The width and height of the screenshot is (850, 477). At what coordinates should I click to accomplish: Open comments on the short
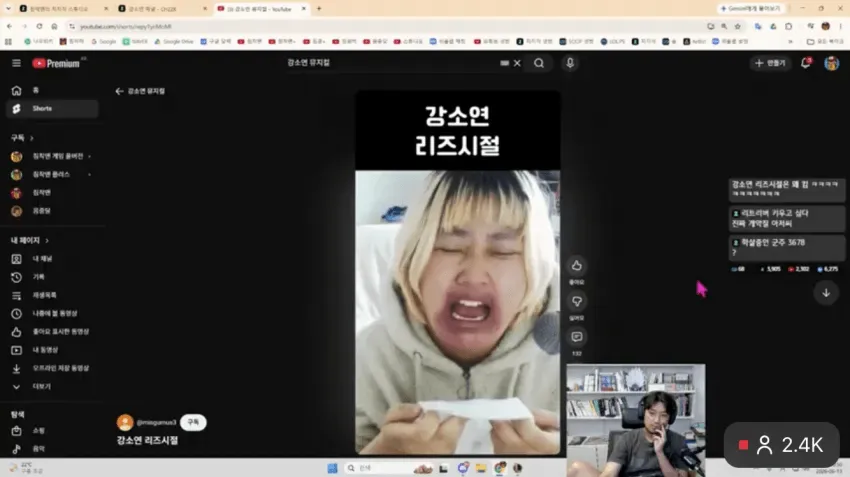(576, 337)
